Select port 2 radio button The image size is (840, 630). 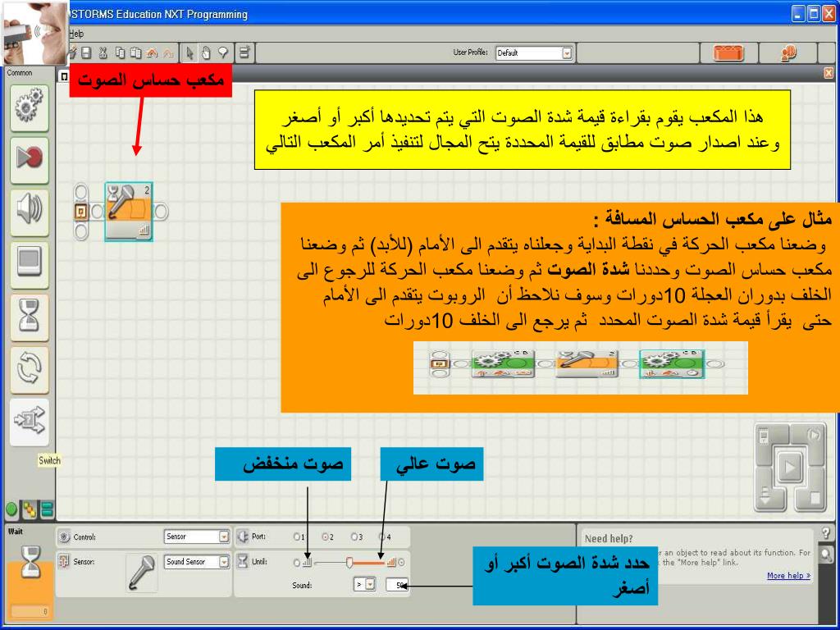(x=325, y=536)
